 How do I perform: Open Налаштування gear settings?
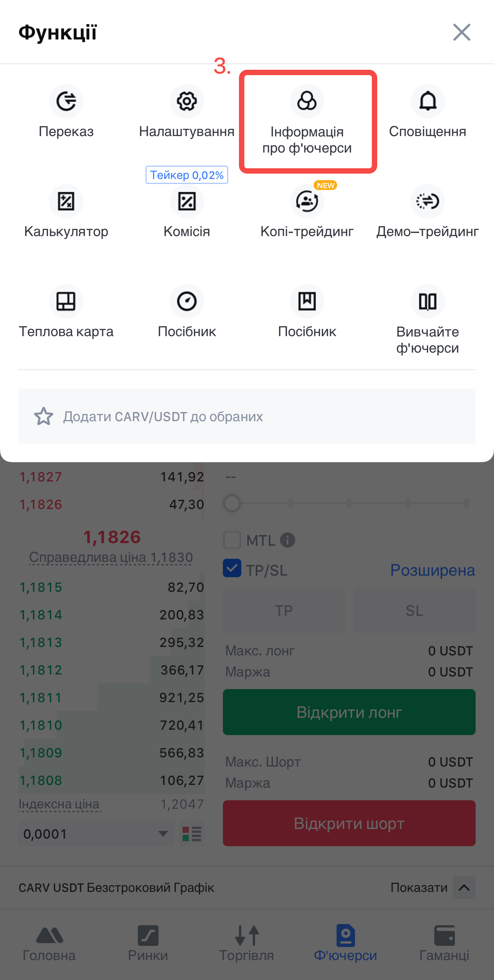coord(186,102)
